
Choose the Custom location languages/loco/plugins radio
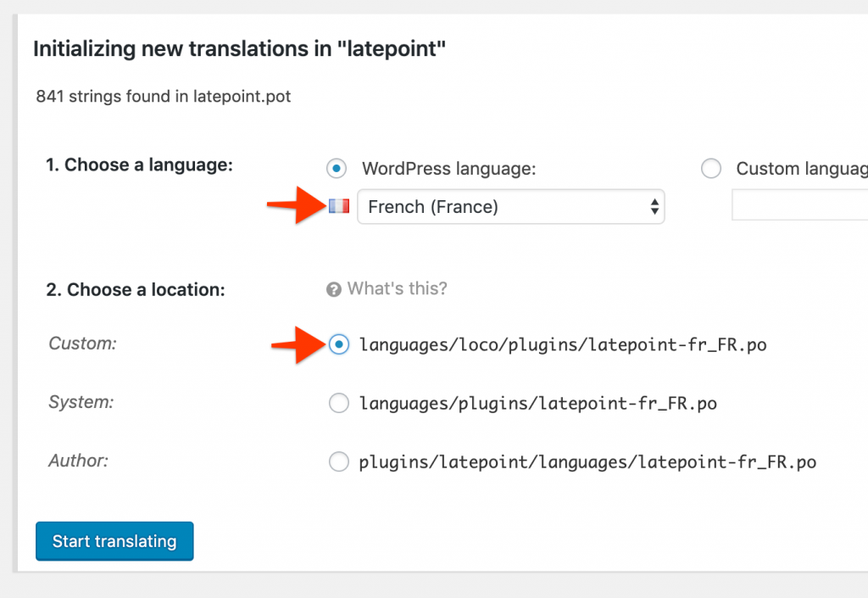(339, 344)
